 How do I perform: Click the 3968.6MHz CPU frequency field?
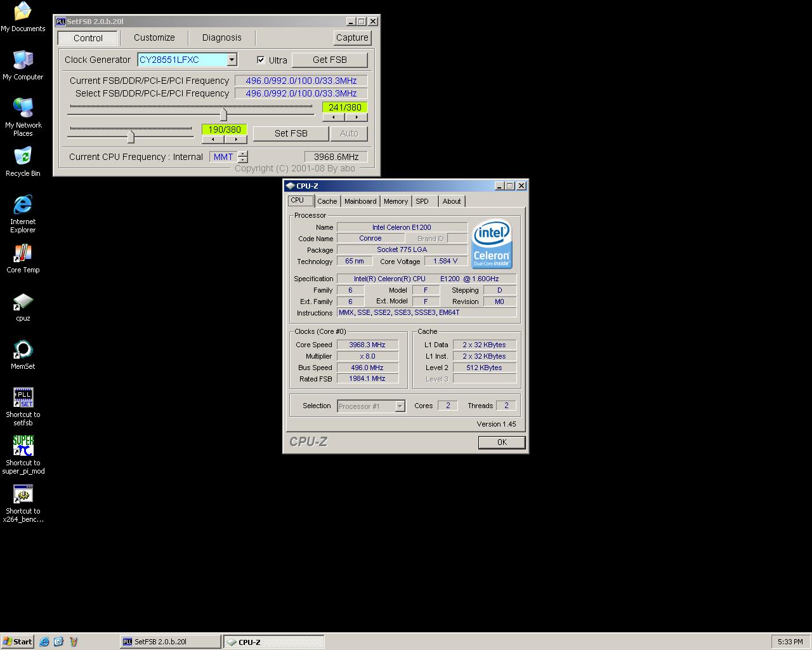[x=336, y=157]
